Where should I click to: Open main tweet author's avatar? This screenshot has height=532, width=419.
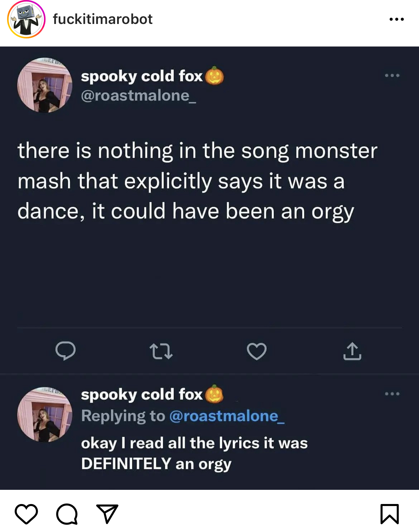pyautogui.click(x=45, y=85)
